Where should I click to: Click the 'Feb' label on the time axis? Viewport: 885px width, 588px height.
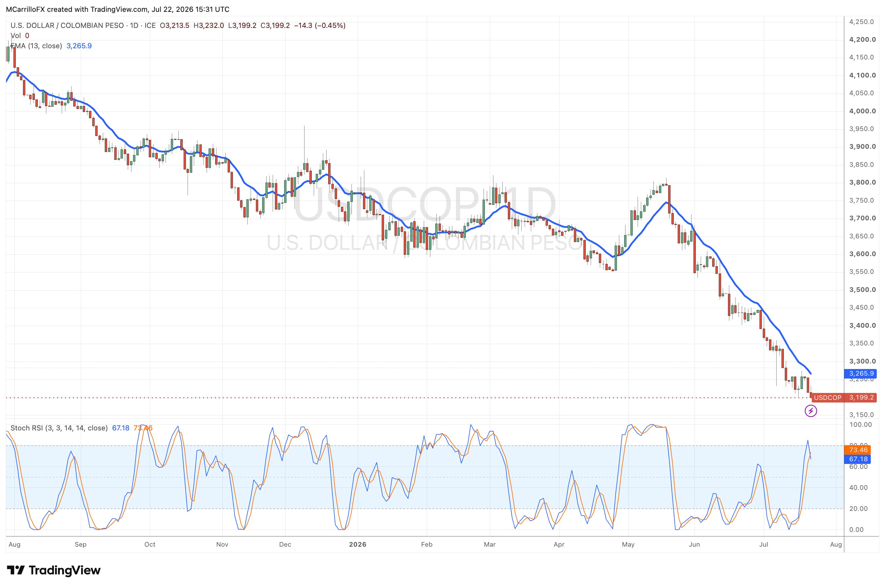pos(426,545)
